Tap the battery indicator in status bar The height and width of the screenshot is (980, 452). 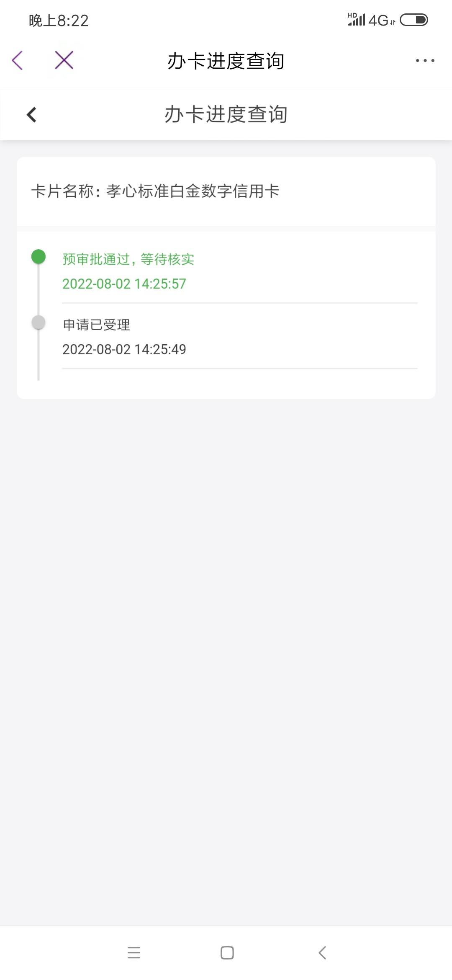click(414, 20)
